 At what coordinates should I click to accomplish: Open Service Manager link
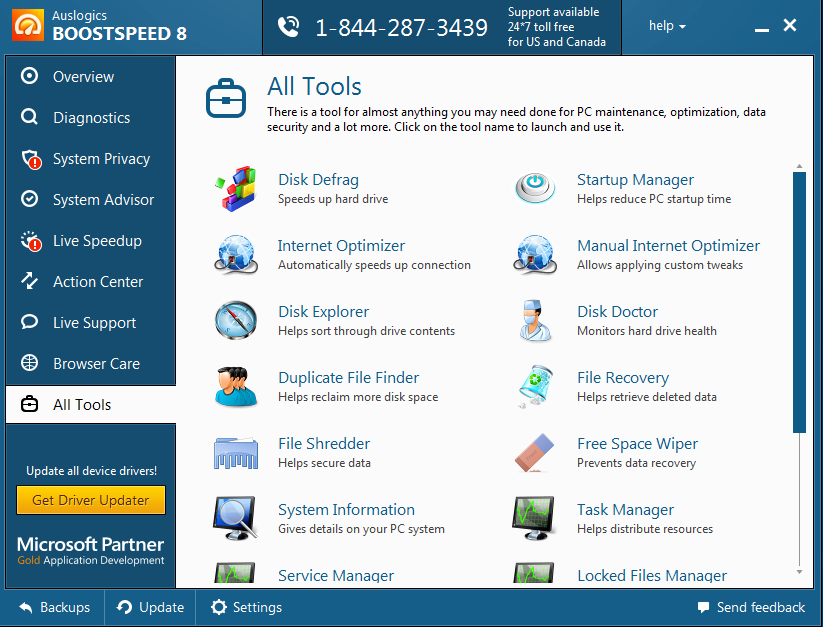click(x=336, y=576)
